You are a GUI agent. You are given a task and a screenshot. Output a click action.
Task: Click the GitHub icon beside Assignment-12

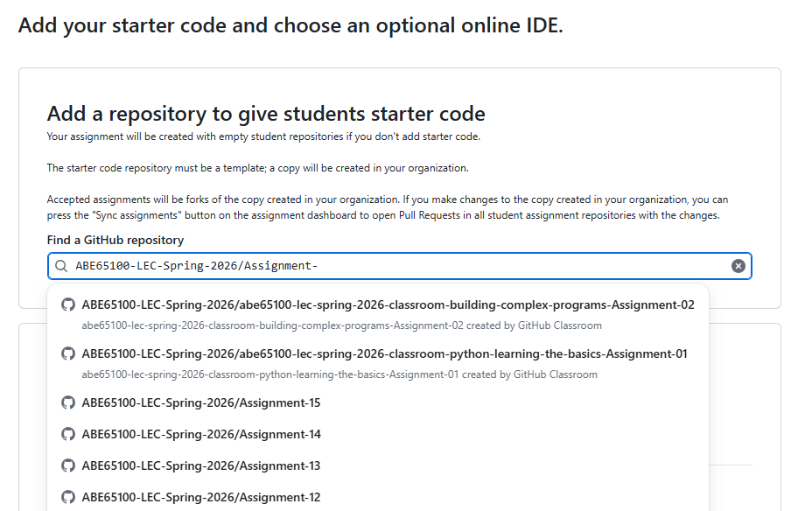[x=70, y=495]
